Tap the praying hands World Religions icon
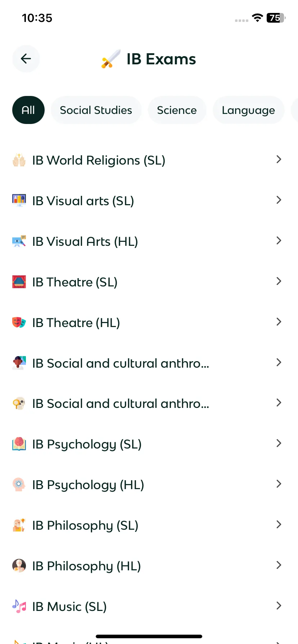Screen dimensions: 298x644 (19, 160)
